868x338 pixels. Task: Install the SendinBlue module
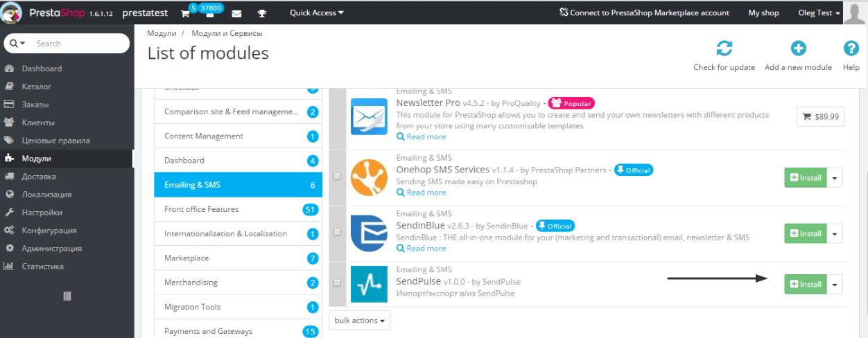(806, 233)
